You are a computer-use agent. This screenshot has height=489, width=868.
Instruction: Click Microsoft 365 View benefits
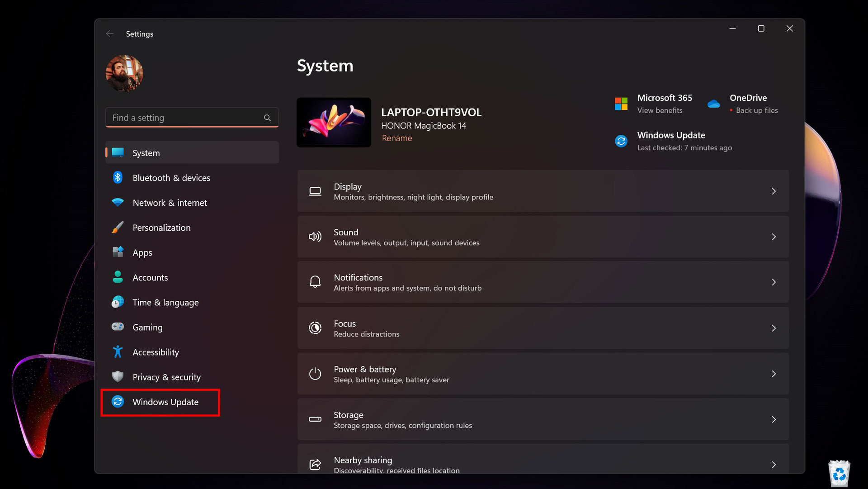click(x=660, y=110)
